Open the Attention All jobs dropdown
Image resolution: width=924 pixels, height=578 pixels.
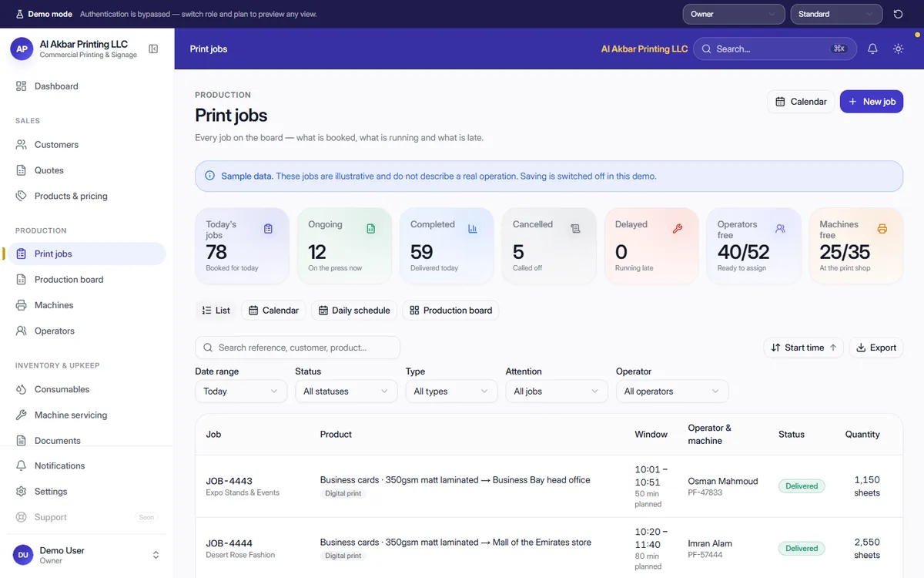pos(557,391)
